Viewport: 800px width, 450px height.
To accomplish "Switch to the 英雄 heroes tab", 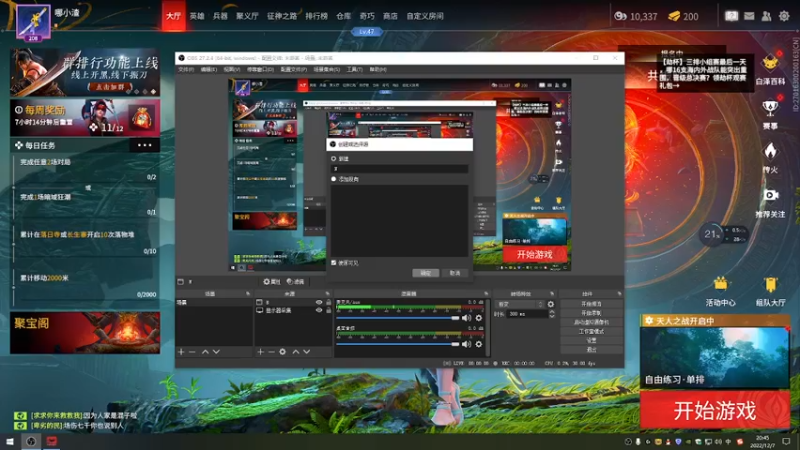I will tap(197, 16).
